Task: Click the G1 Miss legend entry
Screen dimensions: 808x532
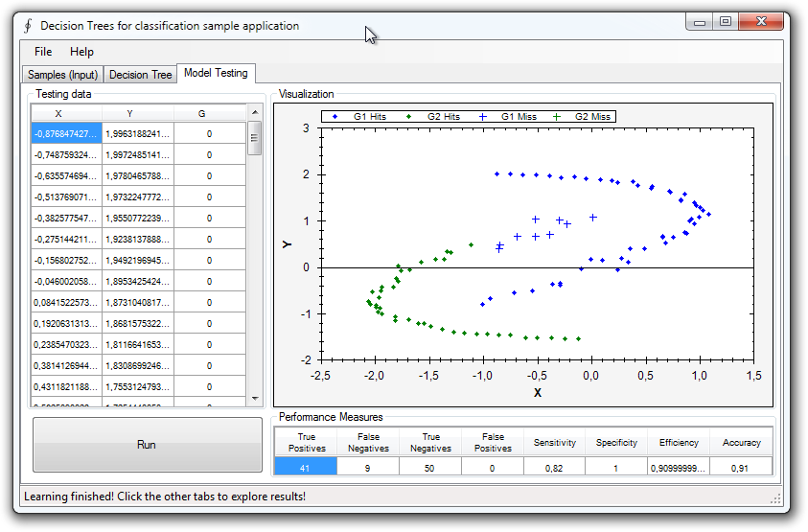Action: click(x=508, y=117)
